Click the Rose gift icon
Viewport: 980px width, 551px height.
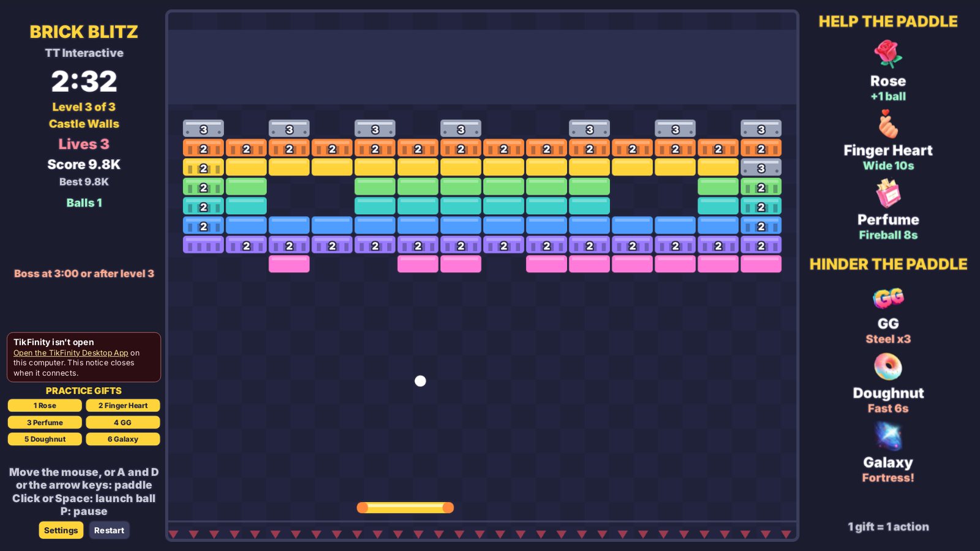click(x=888, y=54)
